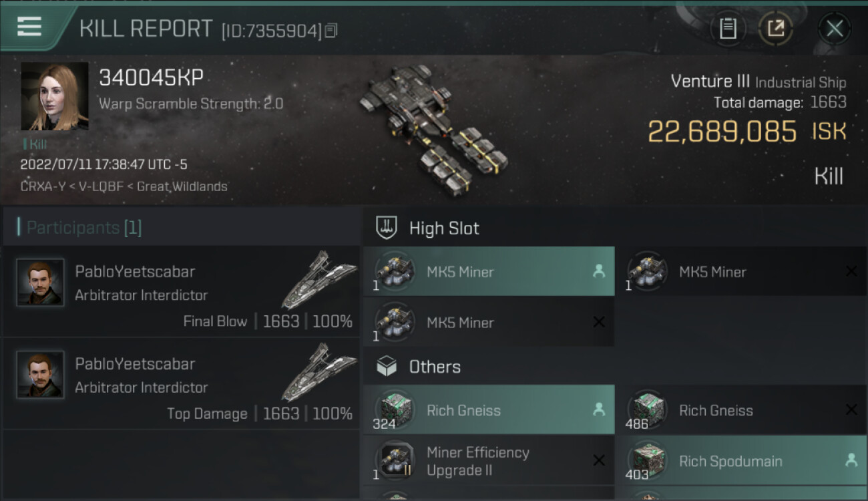Select Rich Gneiss stack of 486
The height and width of the screenshot is (501, 868).
pos(741,410)
